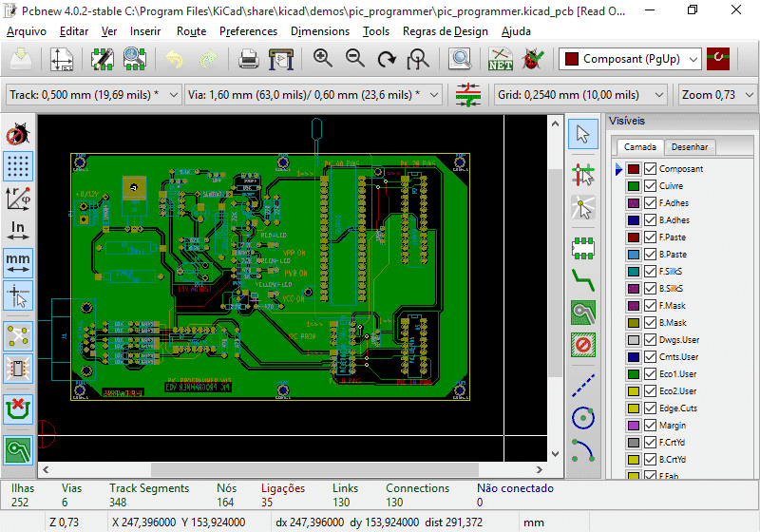Hide the Cuivre layer checkbox
This screenshot has height=532, width=760.
[651, 186]
